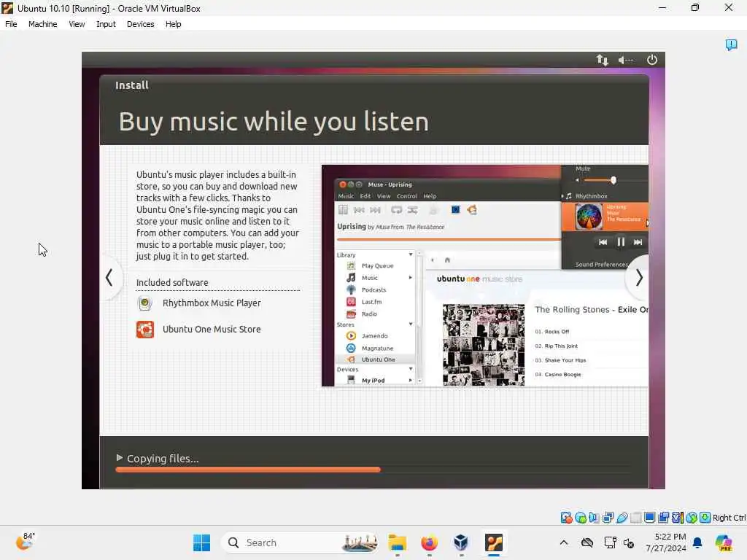Open the Windows notifications bell
This screenshot has width=747, height=560.
(x=697, y=542)
